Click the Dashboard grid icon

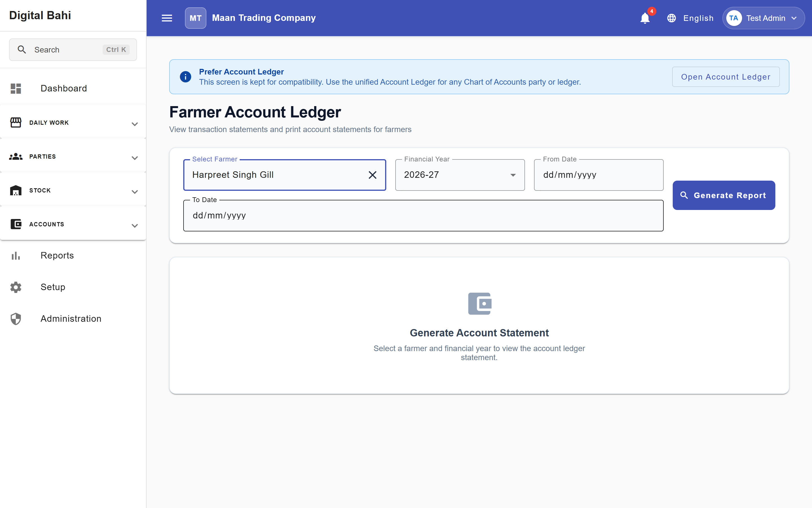[16, 88]
